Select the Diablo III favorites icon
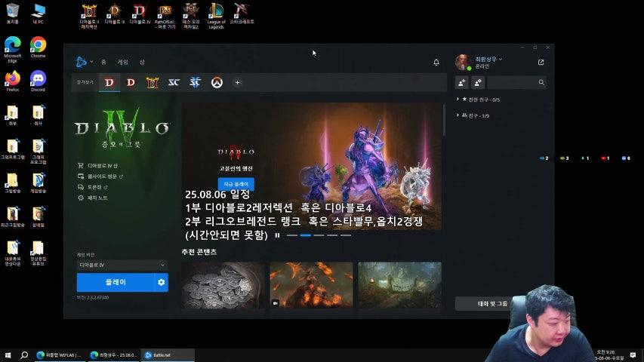This screenshot has height=362, width=644. 131,82
